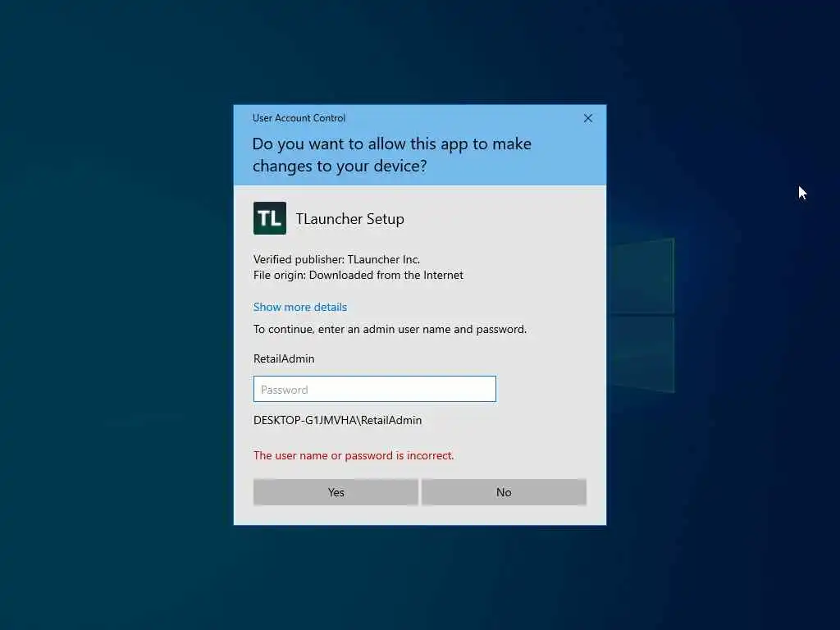The height and width of the screenshot is (630, 840).
Task: Click the DESKTOP-G1JMVHA\RetailAdmin account text
Action: tap(337, 420)
